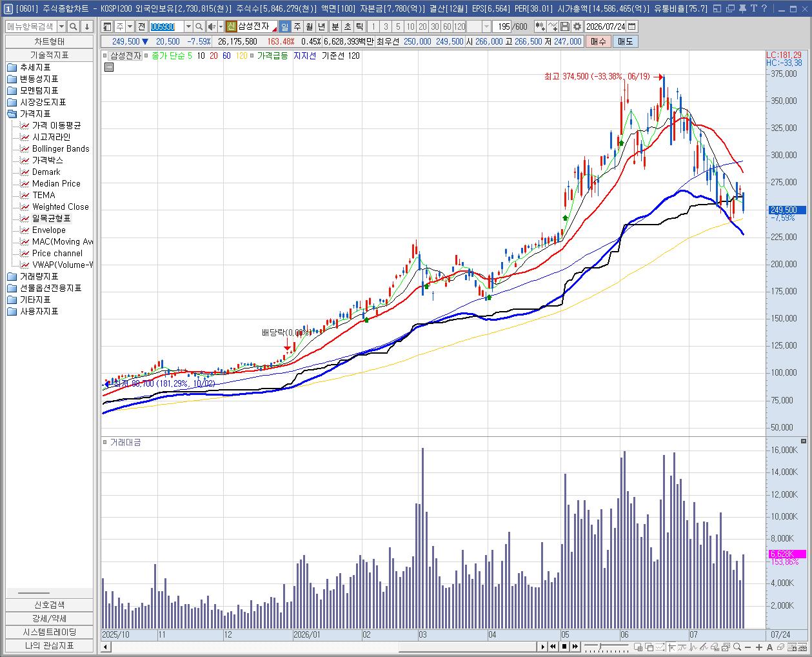
Task: Open the 나의 관심지표 tab
Action: tap(50, 645)
